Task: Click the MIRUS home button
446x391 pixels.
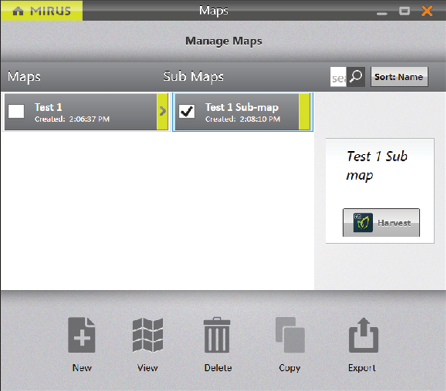Action: (42, 11)
